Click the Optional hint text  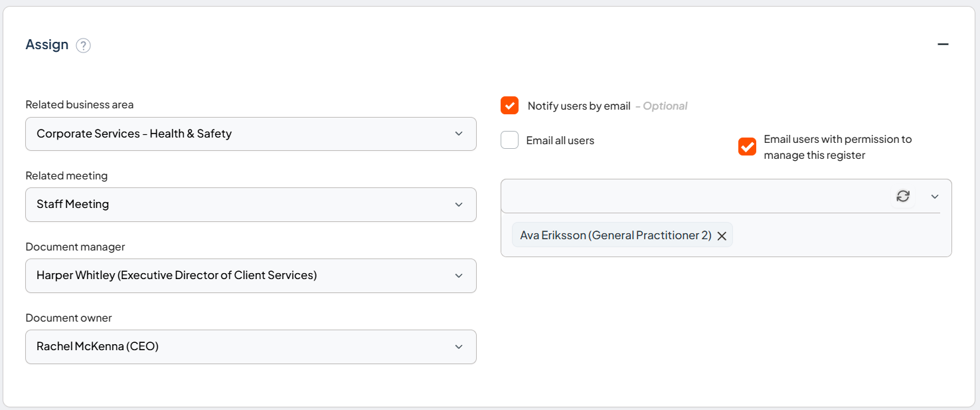pyautogui.click(x=661, y=106)
